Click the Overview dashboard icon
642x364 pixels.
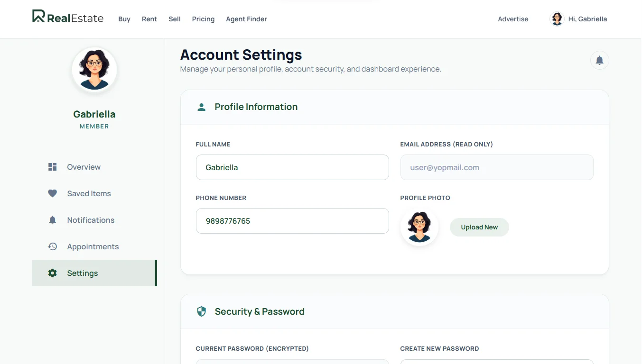53,167
